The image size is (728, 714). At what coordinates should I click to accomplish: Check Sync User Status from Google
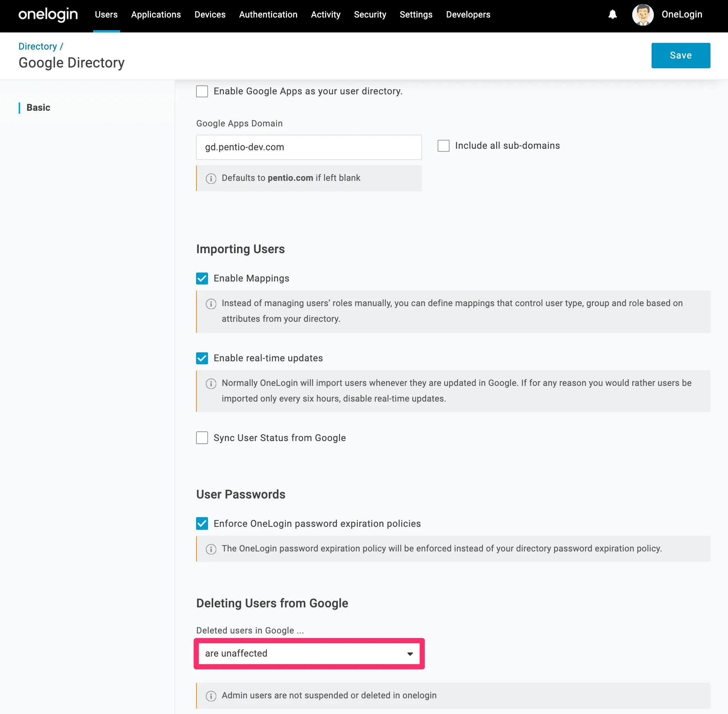(202, 438)
